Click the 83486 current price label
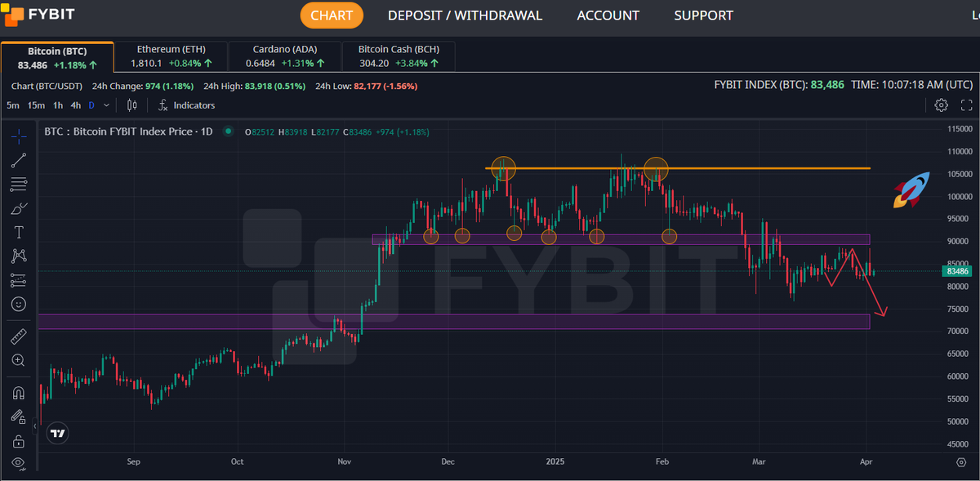Screen dimensions: 980x481 957,271
